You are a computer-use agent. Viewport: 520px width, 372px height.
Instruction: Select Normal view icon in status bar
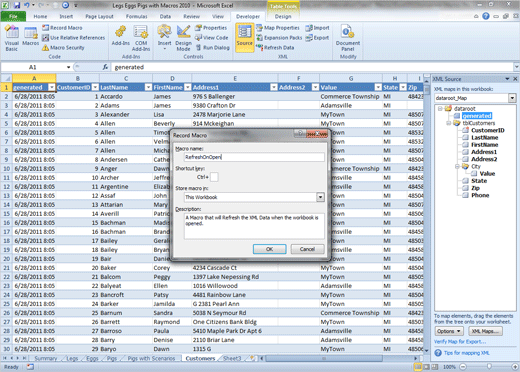pyautogui.click(x=418, y=367)
